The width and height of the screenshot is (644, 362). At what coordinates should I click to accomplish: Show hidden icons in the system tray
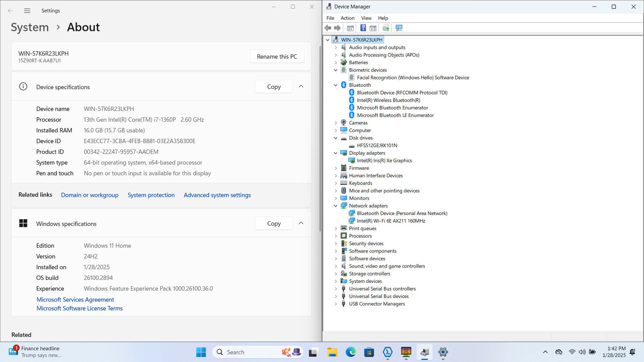click(545, 352)
